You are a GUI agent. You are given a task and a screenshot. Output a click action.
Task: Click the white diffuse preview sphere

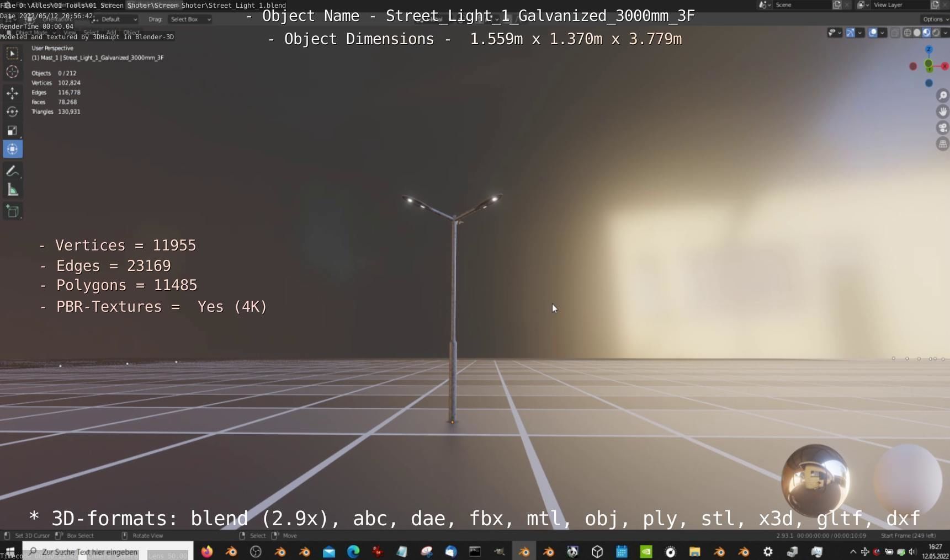pyautogui.click(x=907, y=479)
